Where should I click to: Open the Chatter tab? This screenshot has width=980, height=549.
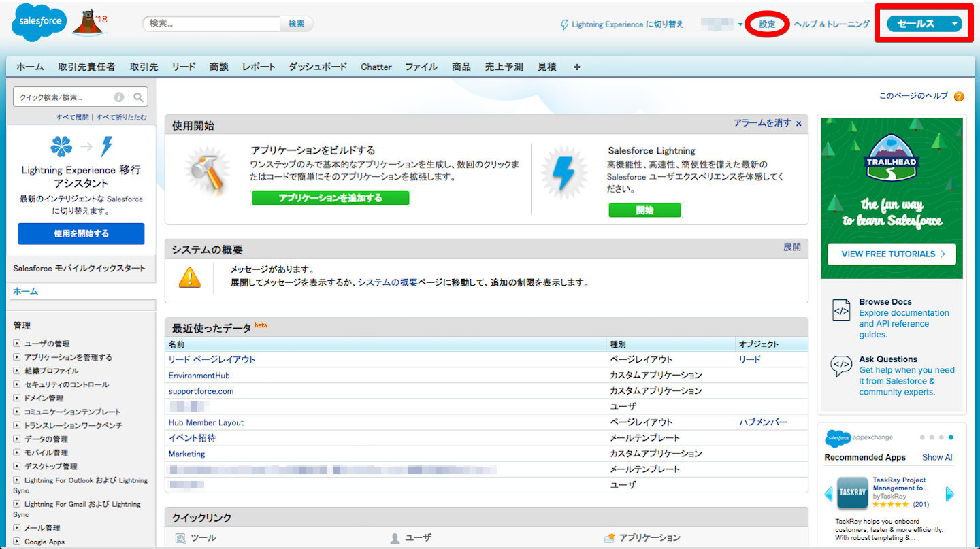[376, 67]
